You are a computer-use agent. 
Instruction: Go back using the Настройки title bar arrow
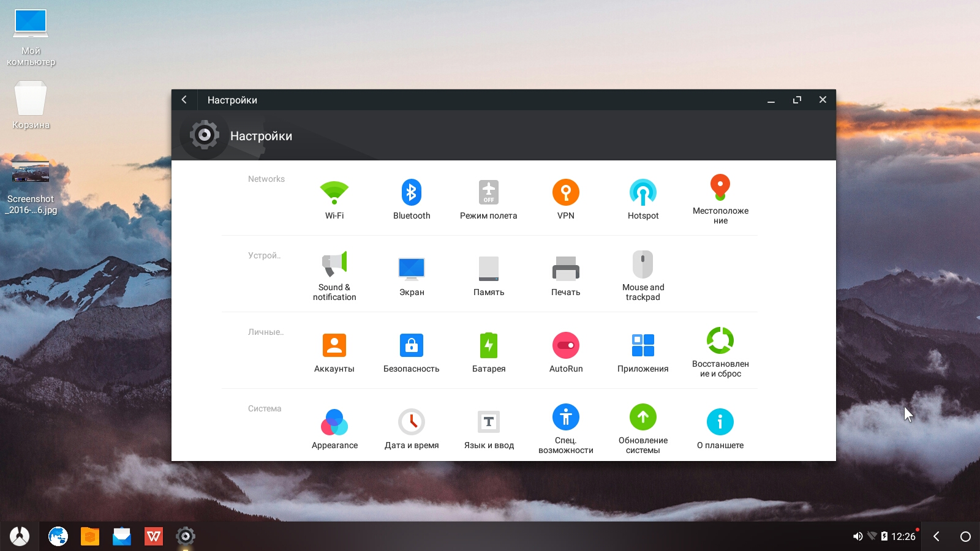(184, 100)
